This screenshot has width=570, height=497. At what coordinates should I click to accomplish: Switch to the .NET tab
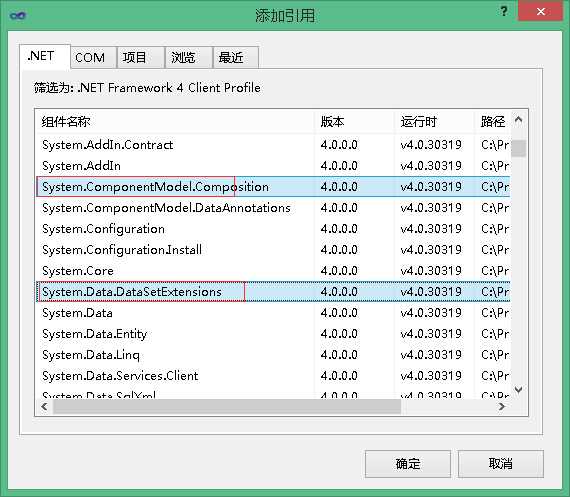[45, 56]
